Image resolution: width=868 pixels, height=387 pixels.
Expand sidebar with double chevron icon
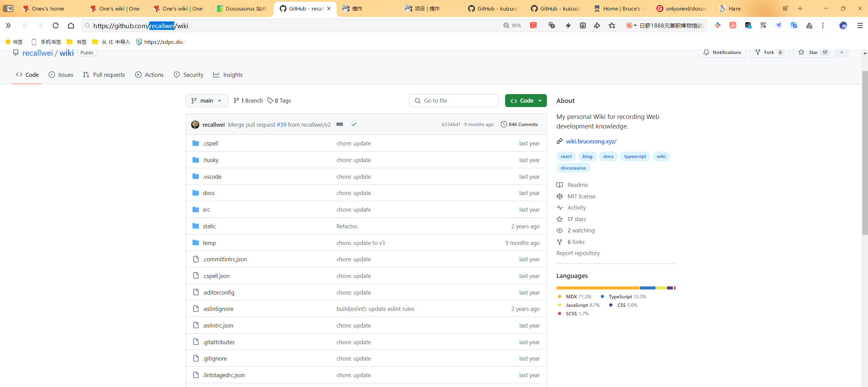pyautogui.click(x=8, y=25)
